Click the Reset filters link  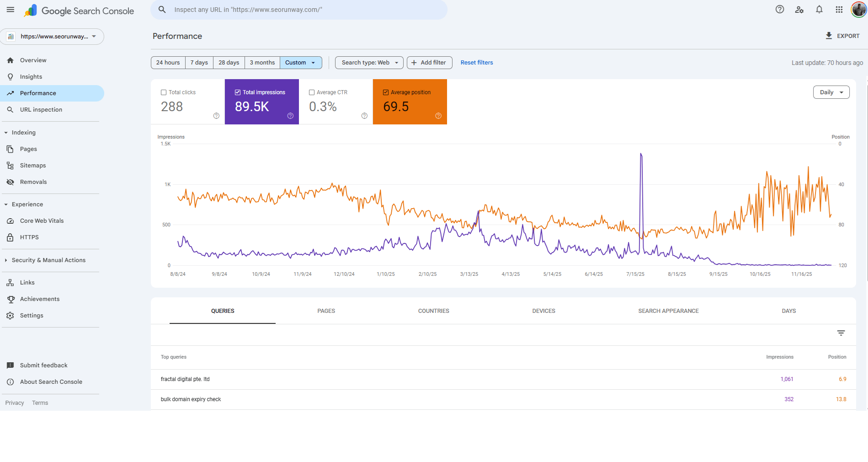pos(476,63)
